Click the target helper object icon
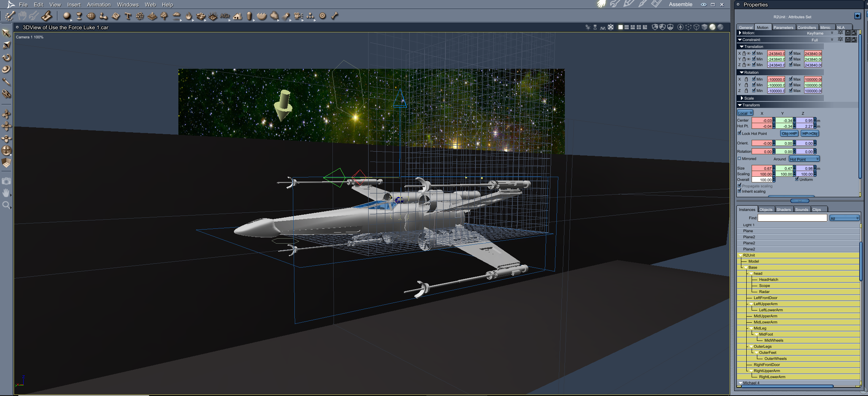 323,16
